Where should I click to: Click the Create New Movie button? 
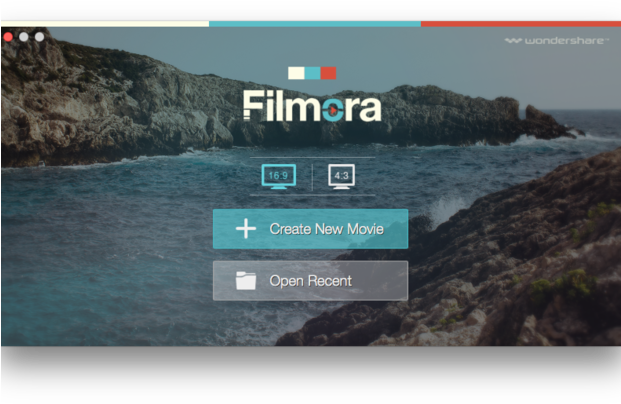tap(310, 229)
